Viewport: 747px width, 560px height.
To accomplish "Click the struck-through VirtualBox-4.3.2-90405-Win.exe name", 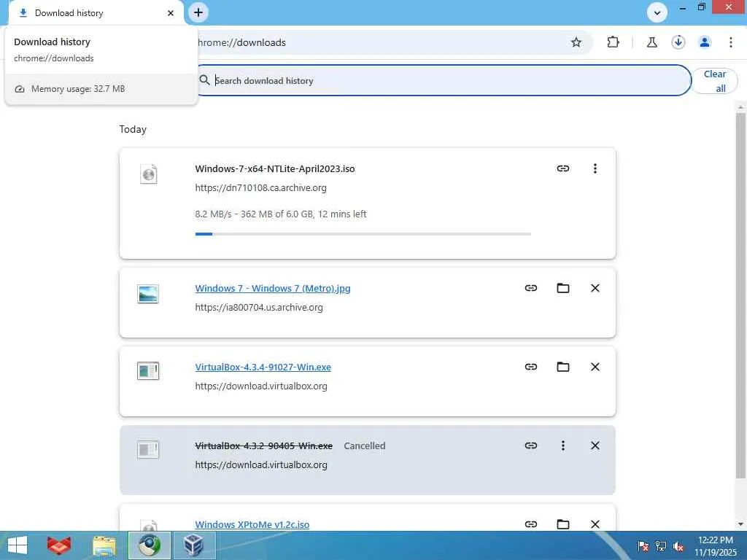I will point(264,446).
